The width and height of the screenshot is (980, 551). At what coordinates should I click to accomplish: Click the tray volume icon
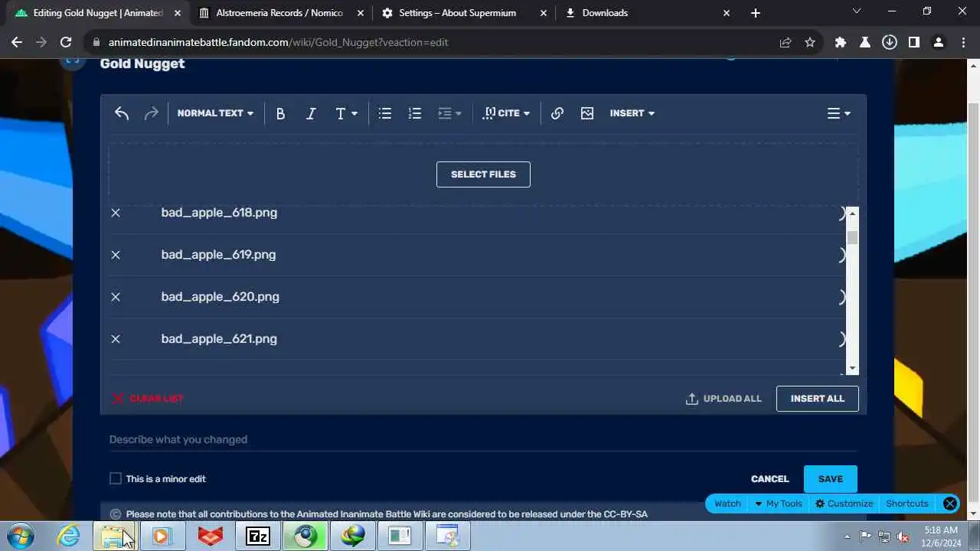[x=903, y=536]
